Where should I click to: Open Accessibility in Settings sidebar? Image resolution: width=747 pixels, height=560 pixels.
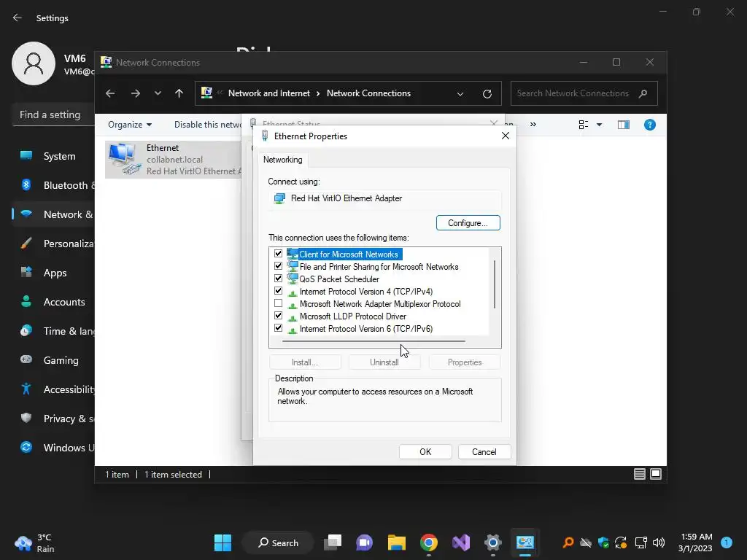click(x=54, y=389)
